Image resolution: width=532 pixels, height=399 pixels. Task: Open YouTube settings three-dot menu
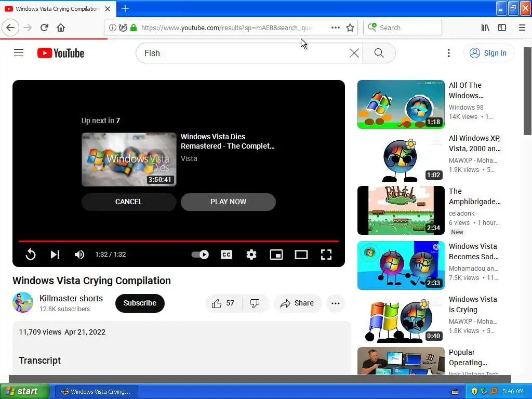pyautogui.click(x=448, y=53)
